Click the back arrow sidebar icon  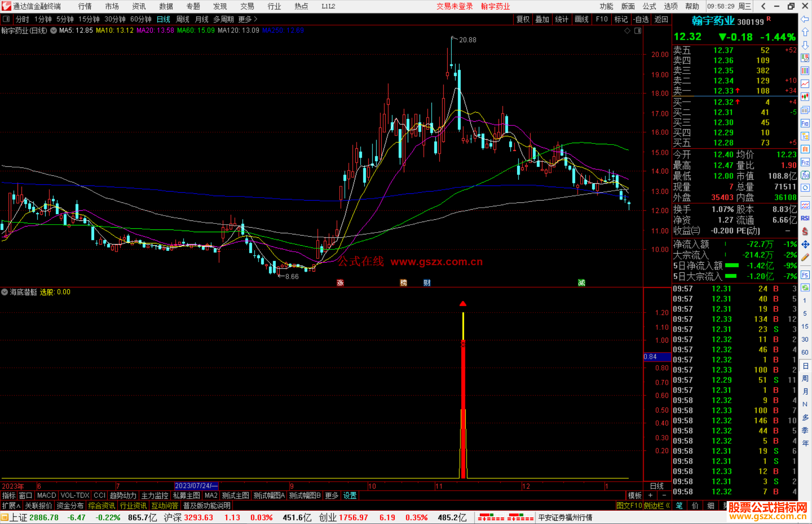(805, 19)
